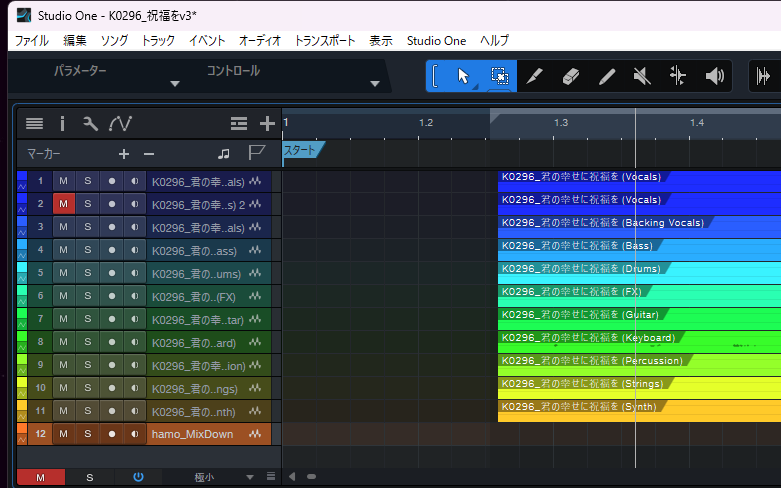Pick the Eraser tool
Screen dimensions: 781x488
571,76
